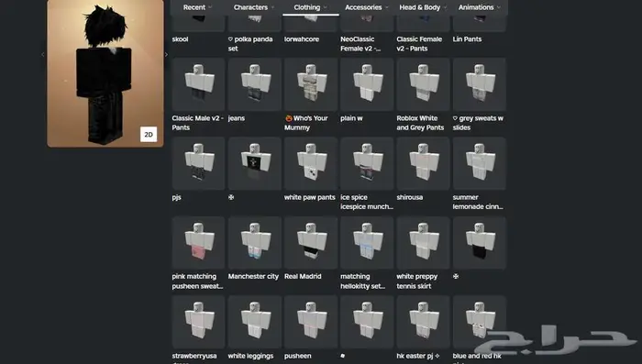
Task: Select the jeans pants thumbnail
Action: (255, 84)
